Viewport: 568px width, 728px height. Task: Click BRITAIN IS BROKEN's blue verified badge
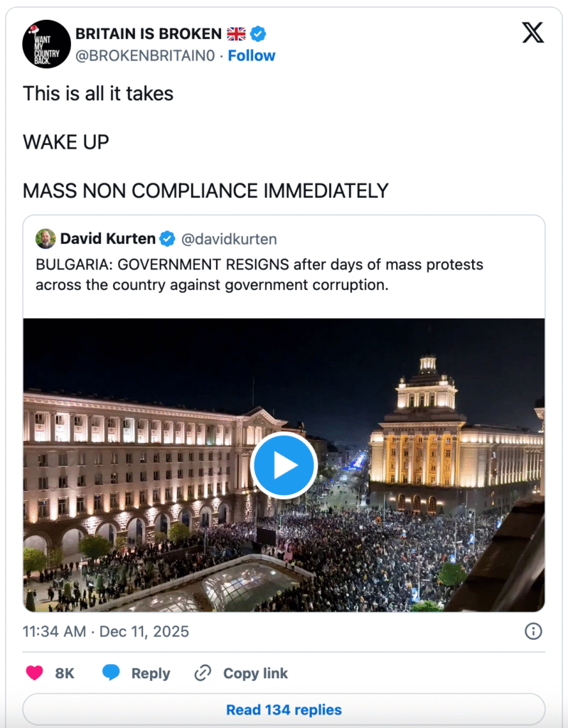(258, 33)
